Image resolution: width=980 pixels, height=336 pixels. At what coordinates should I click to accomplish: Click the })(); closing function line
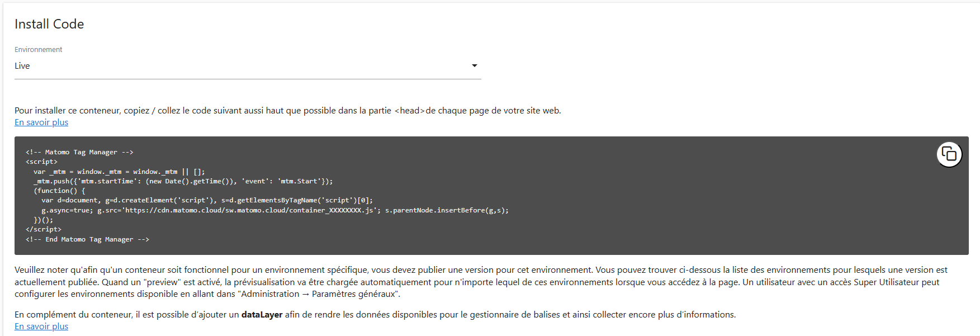point(44,220)
